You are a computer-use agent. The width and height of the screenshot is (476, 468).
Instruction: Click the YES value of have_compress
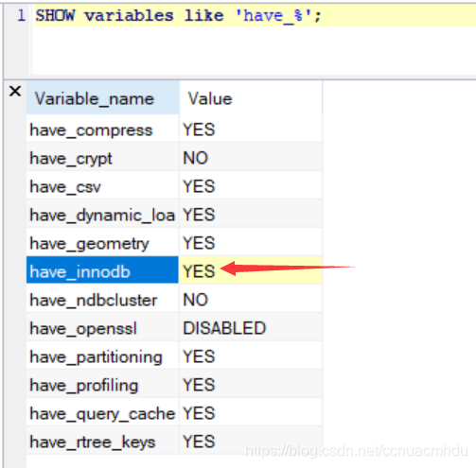click(251, 130)
